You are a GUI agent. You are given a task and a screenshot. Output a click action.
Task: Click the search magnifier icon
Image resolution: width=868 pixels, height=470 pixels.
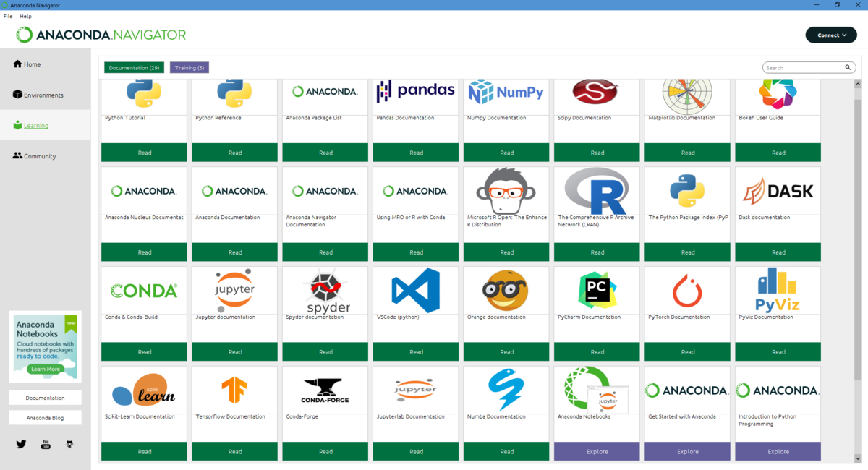pyautogui.click(x=848, y=67)
